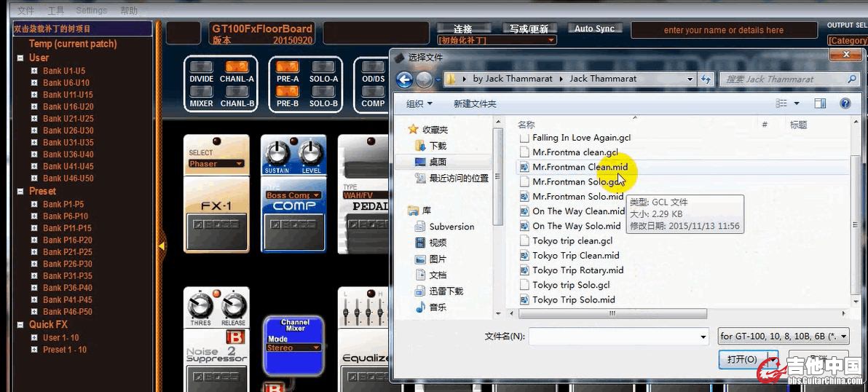Toggle the CHANL-A effect button
This screenshot has height=392, width=868.
coord(237,67)
